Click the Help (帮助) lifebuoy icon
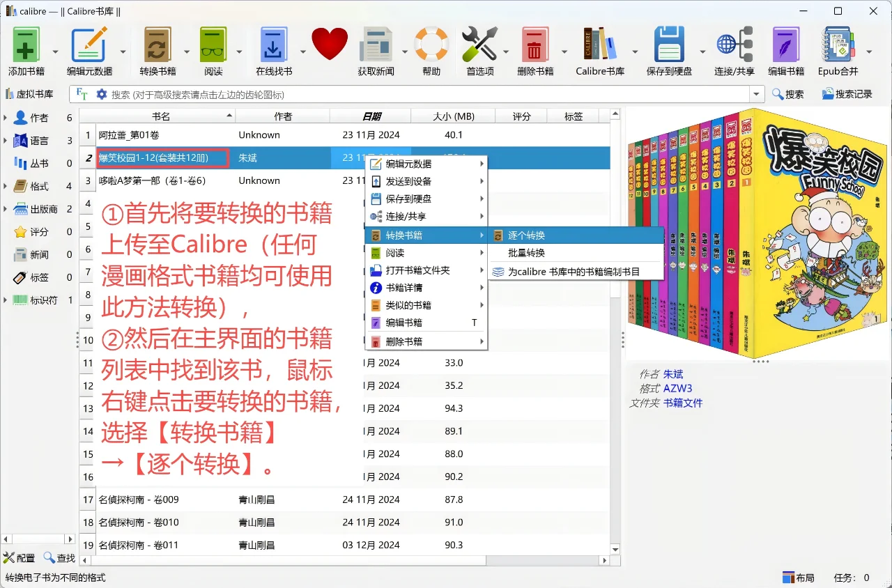 431,45
